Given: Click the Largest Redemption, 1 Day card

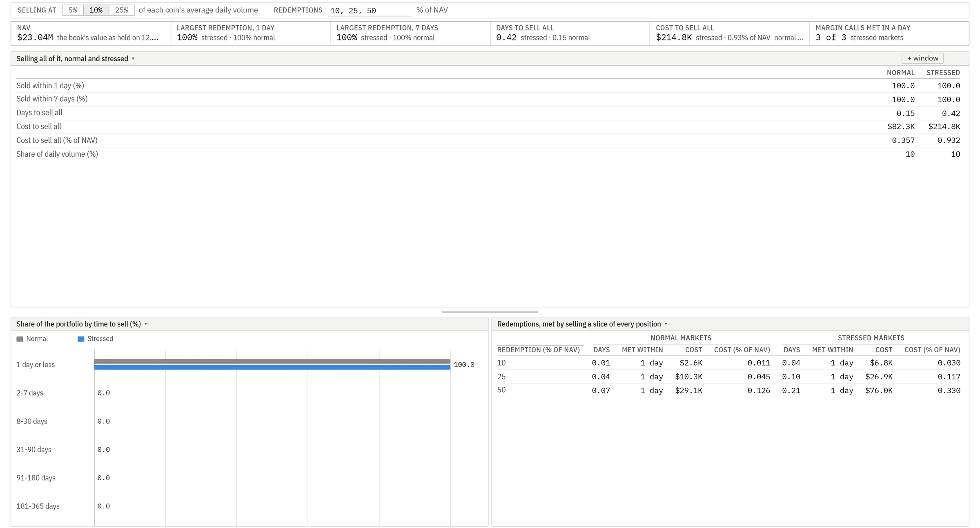Looking at the screenshot, I should tap(250, 33).
